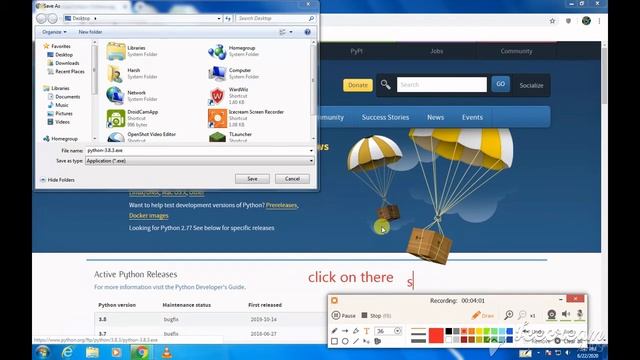Open the Community tab on python.org

[516, 51]
